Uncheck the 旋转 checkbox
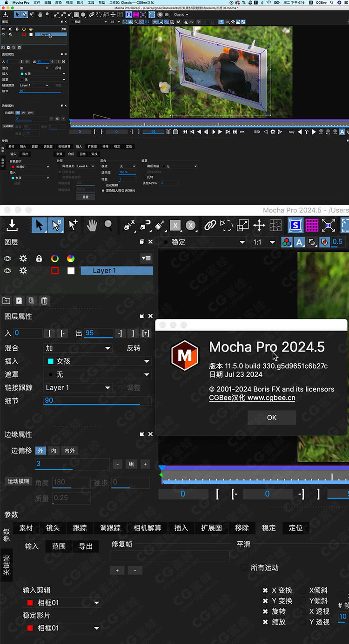This screenshot has width=349, height=644. click(x=265, y=611)
